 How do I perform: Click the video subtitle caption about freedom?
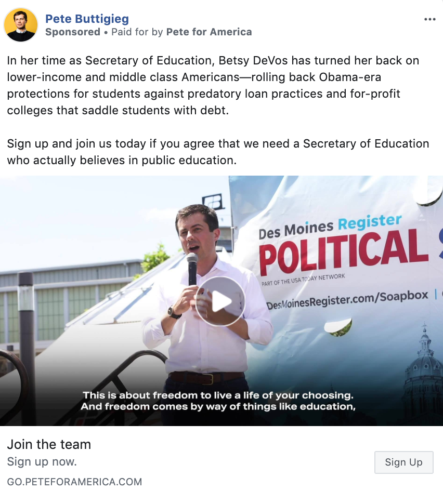[218, 401]
